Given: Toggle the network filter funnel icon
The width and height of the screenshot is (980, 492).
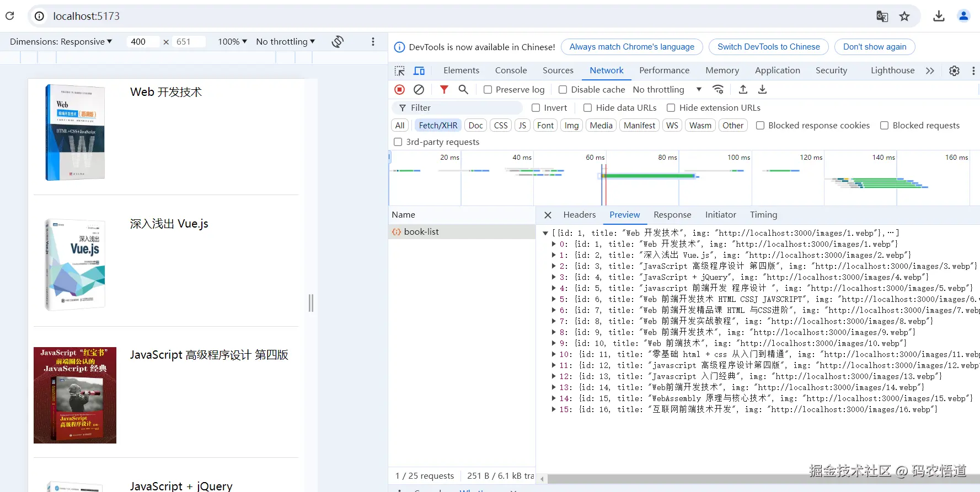Looking at the screenshot, I should click(444, 89).
